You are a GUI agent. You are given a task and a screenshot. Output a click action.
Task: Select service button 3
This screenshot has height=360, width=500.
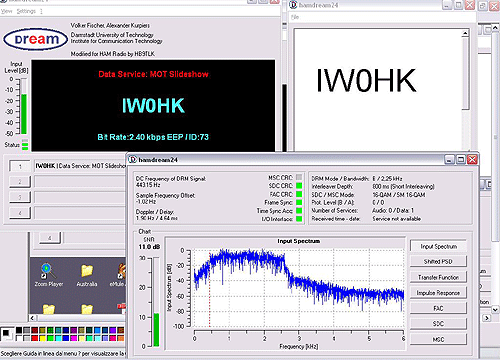point(20,197)
